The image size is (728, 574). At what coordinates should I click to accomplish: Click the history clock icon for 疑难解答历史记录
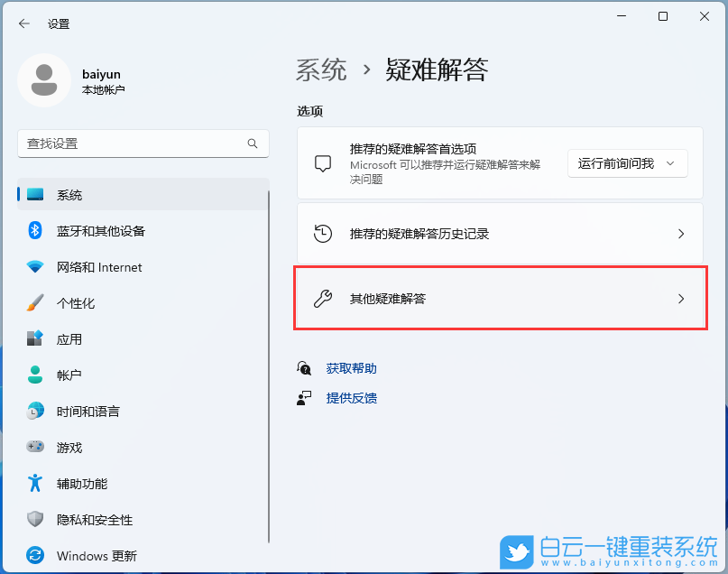(322, 233)
